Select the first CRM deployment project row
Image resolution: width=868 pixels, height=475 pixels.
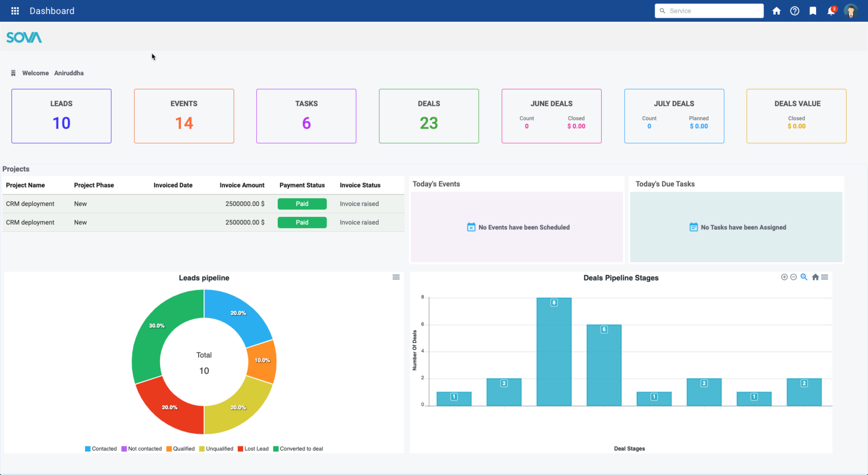coord(203,204)
